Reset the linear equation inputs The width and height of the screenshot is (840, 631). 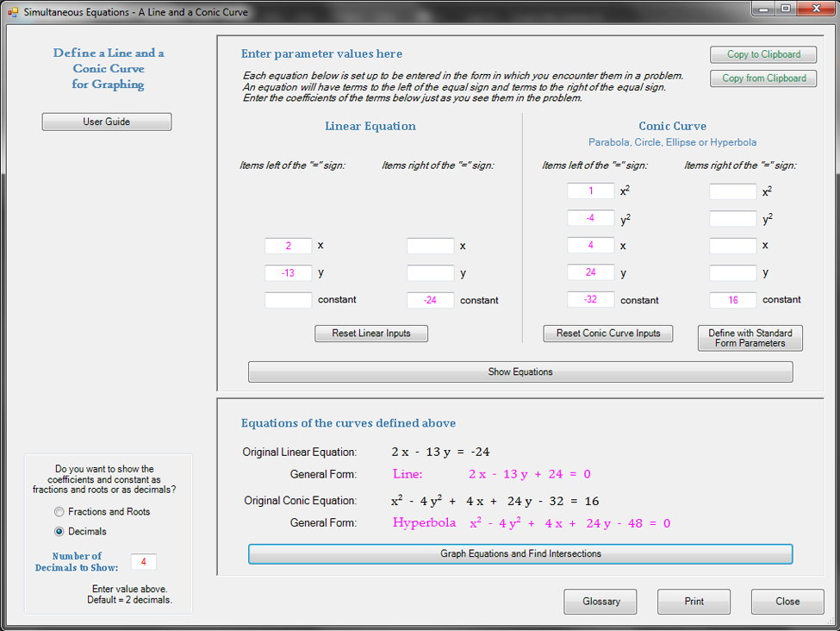(370, 334)
